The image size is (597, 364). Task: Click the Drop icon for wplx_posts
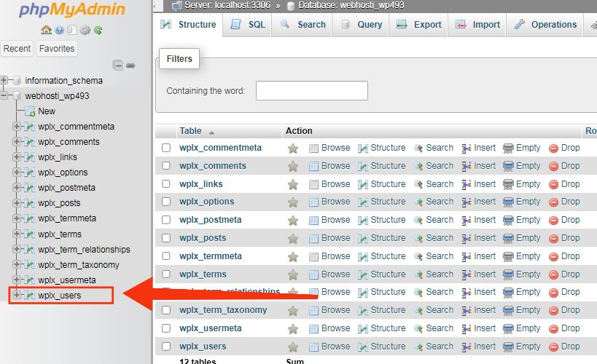coord(553,239)
